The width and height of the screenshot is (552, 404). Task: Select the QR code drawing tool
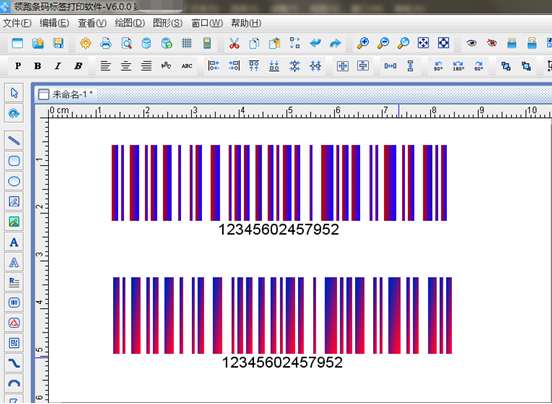14,343
